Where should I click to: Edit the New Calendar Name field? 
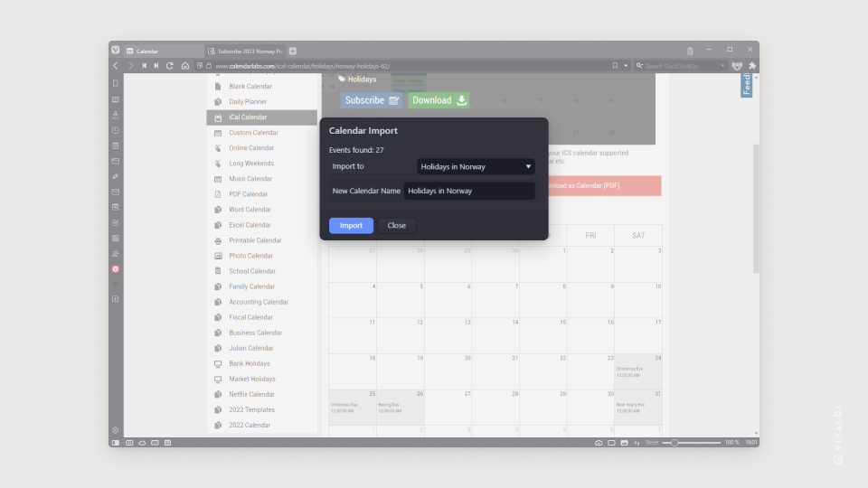[x=469, y=191]
